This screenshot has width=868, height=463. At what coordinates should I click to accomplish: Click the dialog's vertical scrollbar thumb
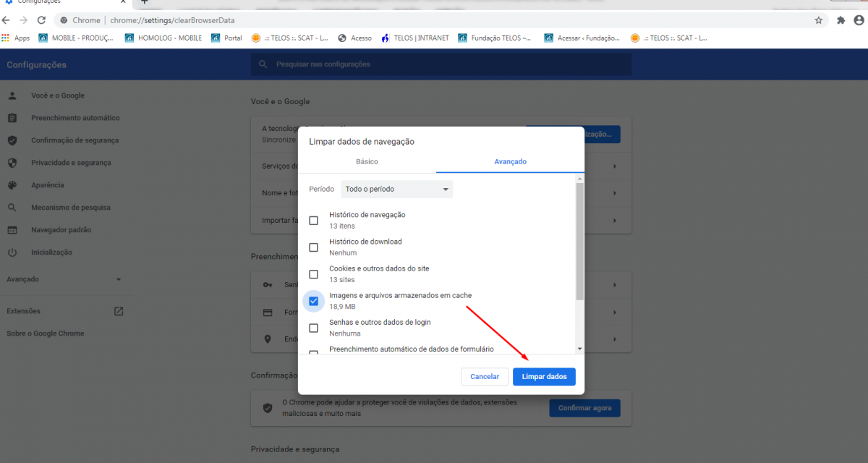579,241
